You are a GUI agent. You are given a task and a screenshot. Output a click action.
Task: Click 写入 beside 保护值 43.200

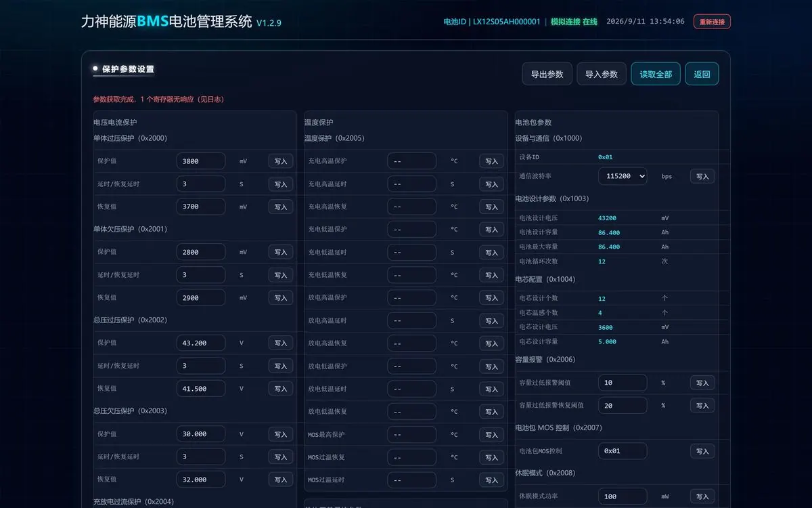tap(281, 343)
